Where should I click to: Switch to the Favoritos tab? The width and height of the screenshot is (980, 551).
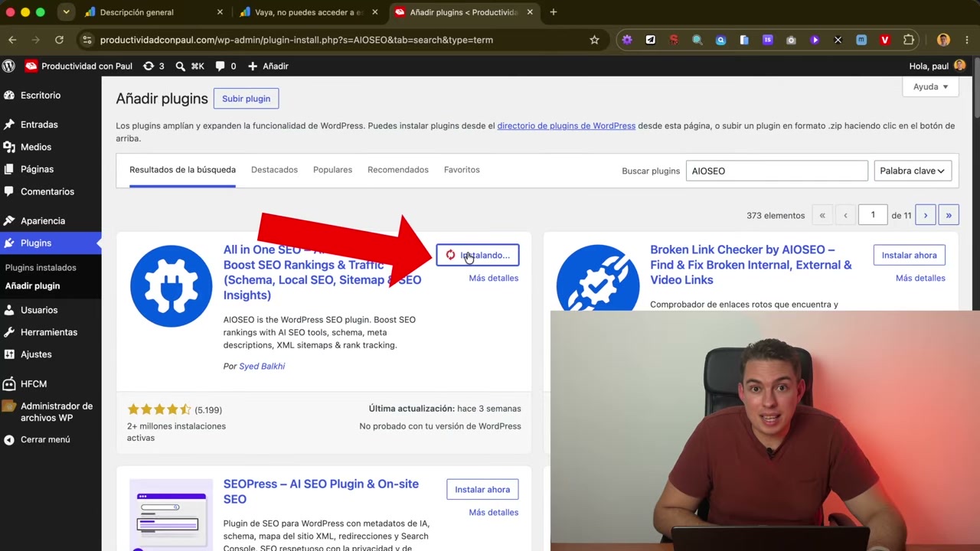(462, 170)
